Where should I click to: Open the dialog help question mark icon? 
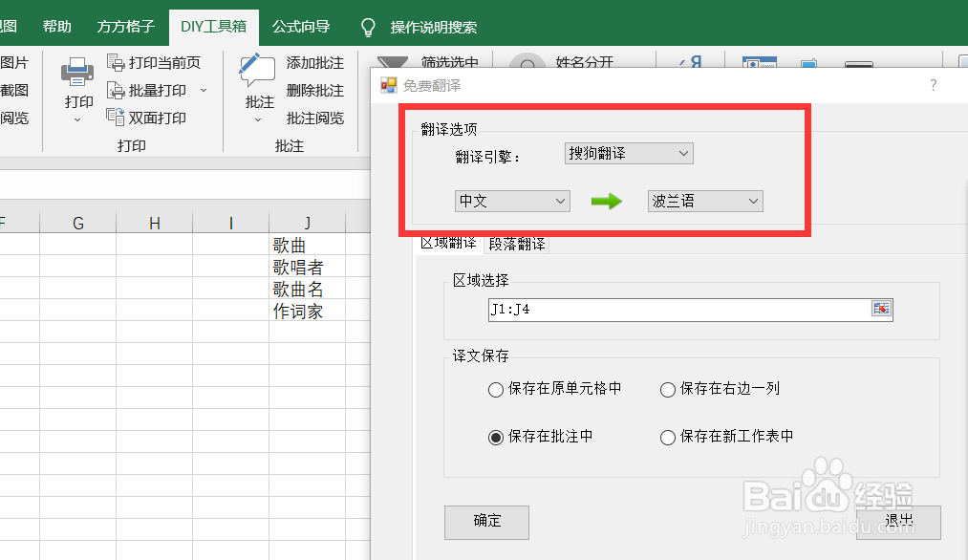[933, 85]
